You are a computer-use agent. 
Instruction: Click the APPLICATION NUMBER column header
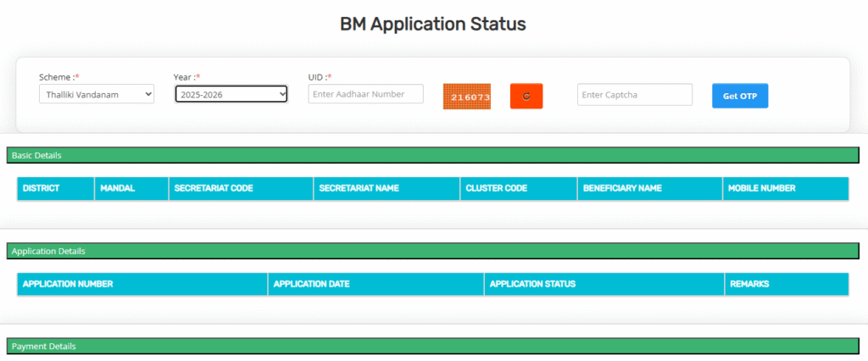point(142,284)
